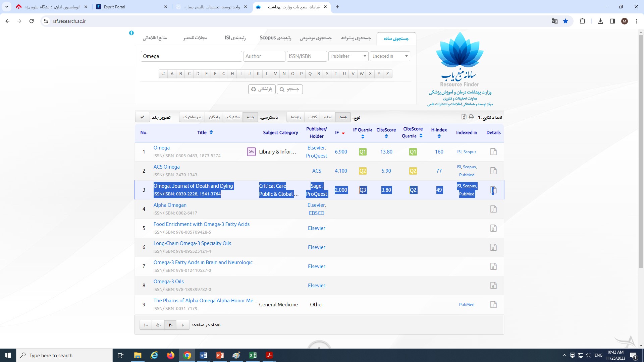Click the جستجو search button
644x362 pixels.
tap(290, 89)
